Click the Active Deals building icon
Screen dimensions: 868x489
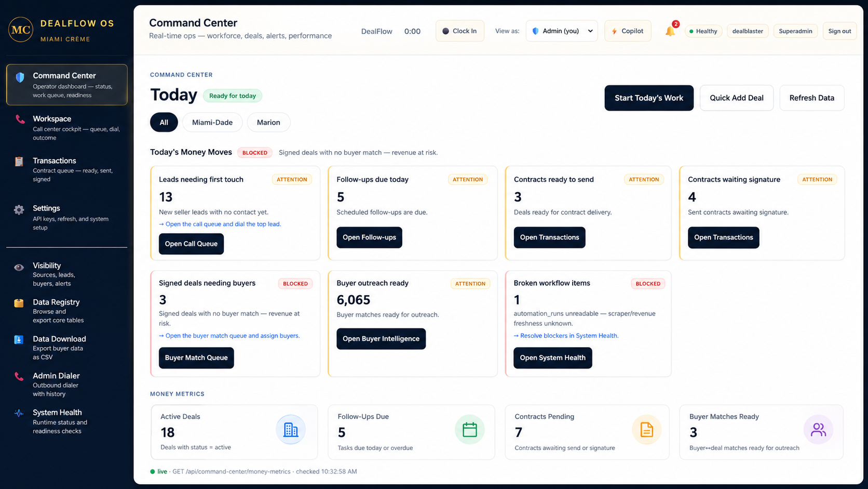coord(291,430)
